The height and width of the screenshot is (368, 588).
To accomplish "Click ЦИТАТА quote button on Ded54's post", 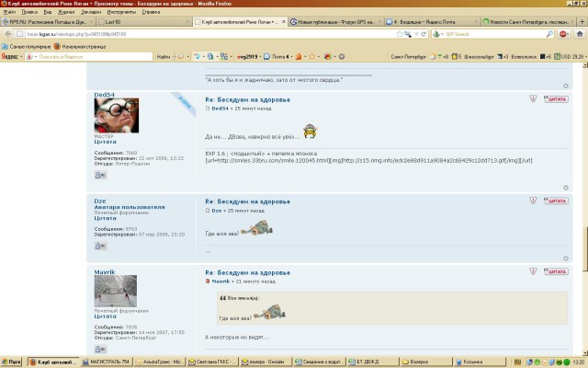I will pyautogui.click(x=556, y=99).
